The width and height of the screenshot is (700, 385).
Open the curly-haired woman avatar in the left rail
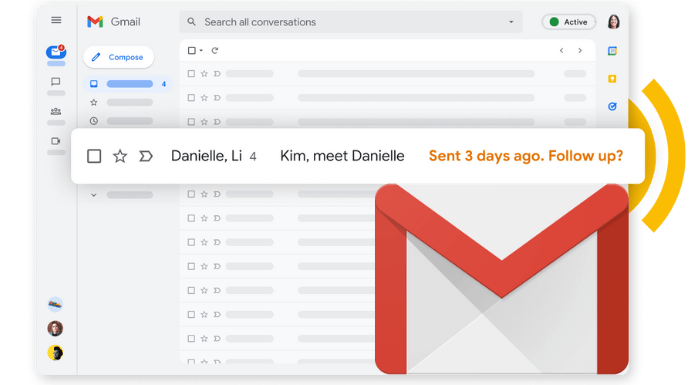pos(55,329)
